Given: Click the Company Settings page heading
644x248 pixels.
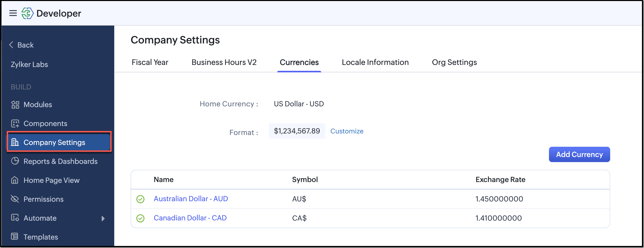Looking at the screenshot, I should click(175, 40).
